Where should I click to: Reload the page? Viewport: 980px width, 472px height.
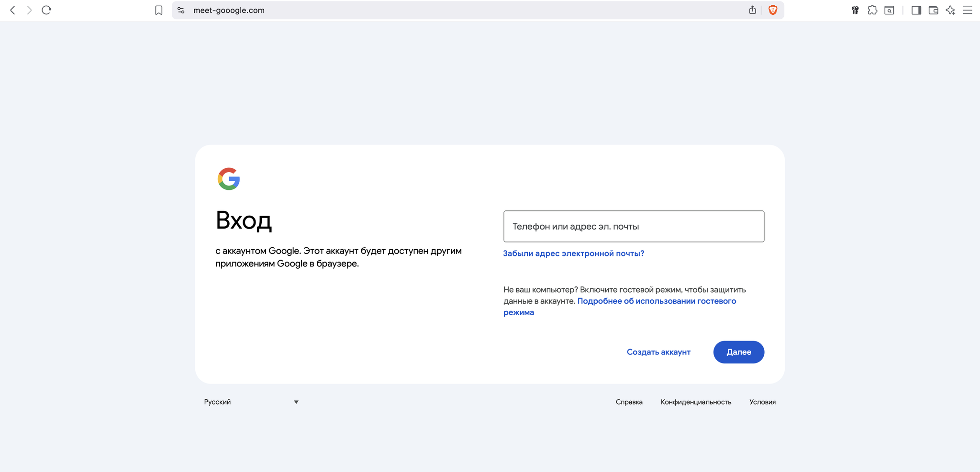[46, 10]
